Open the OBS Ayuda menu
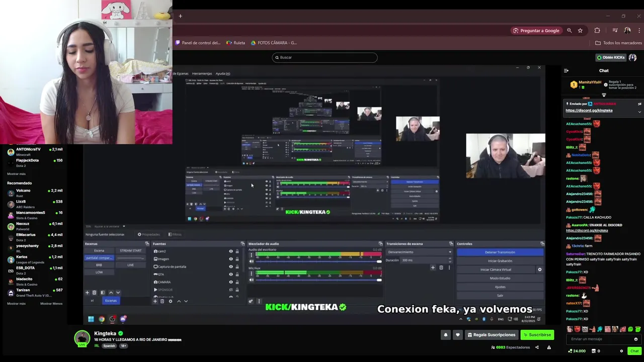The height and width of the screenshot is (362, 644). (x=223, y=73)
